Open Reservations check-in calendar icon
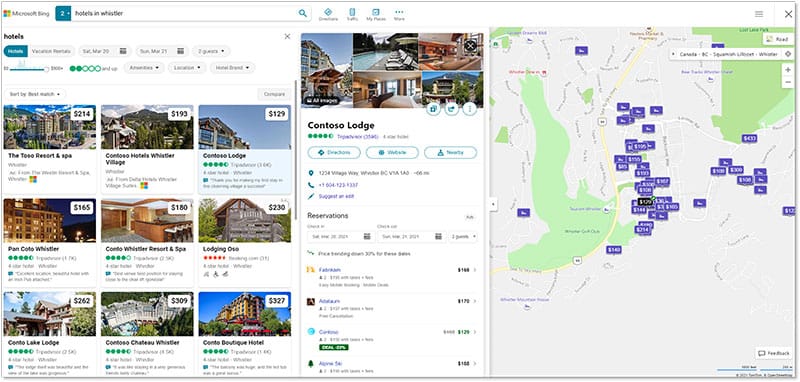Image resolution: width=800 pixels, height=382 pixels. (x=367, y=237)
